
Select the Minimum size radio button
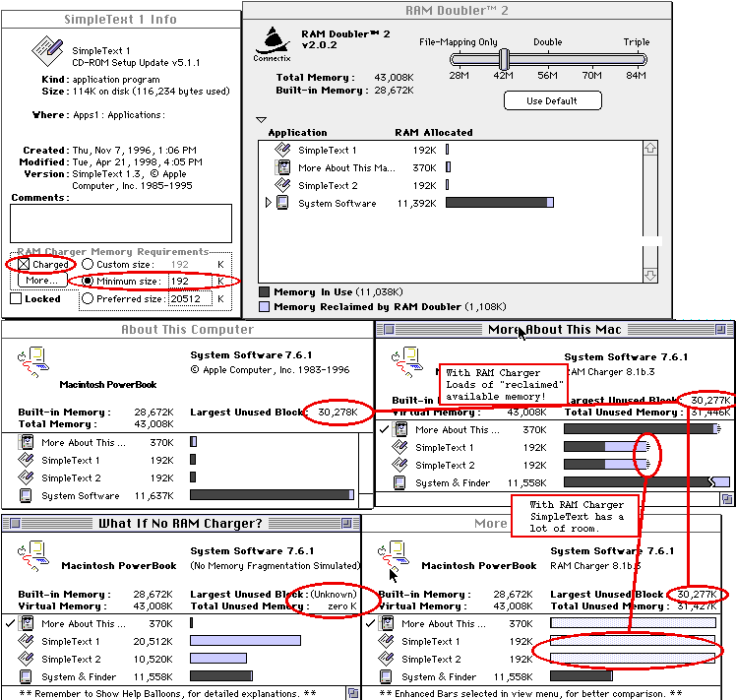click(88, 281)
